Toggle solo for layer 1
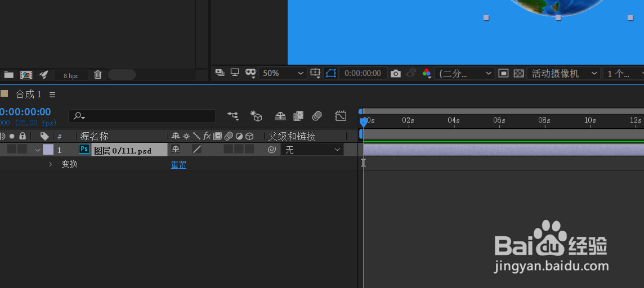This screenshot has width=644, height=288. tap(12, 149)
